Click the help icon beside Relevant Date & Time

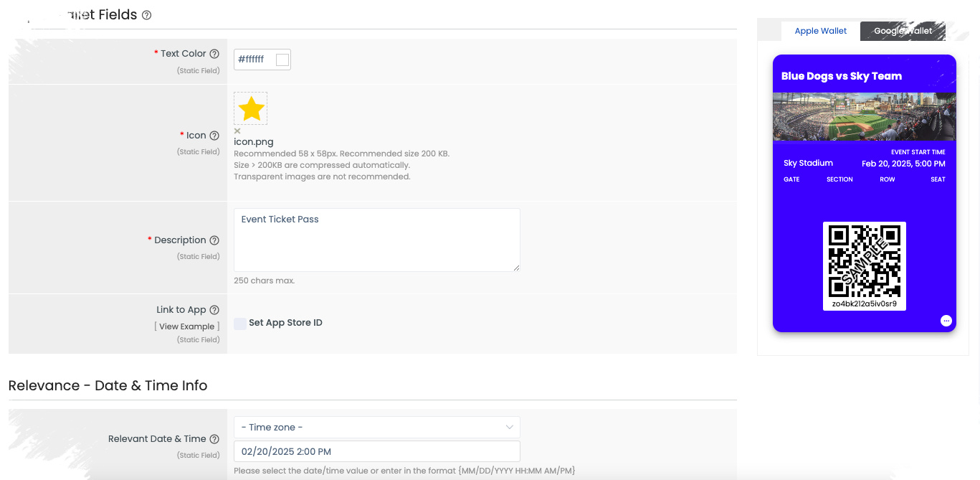[x=214, y=439]
